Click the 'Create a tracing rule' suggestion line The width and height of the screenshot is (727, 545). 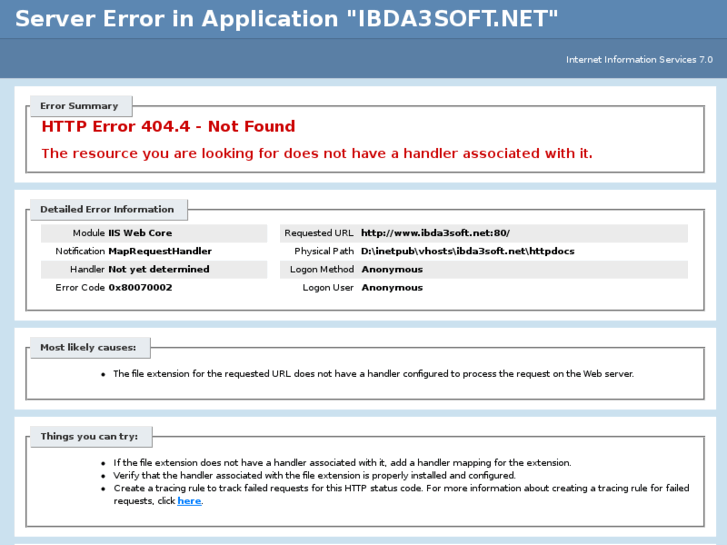click(x=402, y=494)
